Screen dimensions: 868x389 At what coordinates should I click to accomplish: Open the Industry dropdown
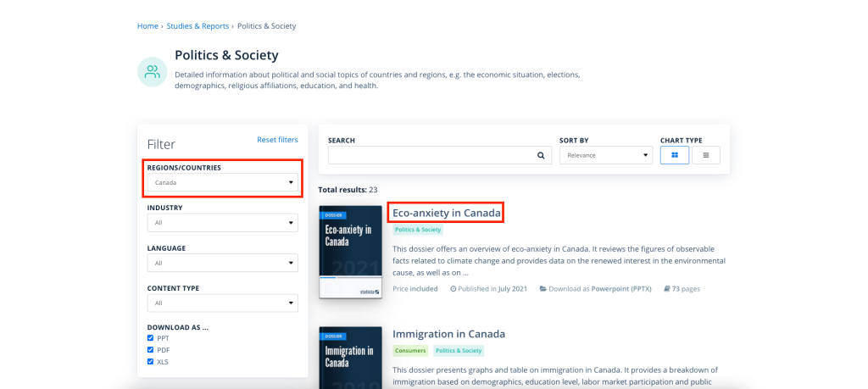(x=223, y=222)
